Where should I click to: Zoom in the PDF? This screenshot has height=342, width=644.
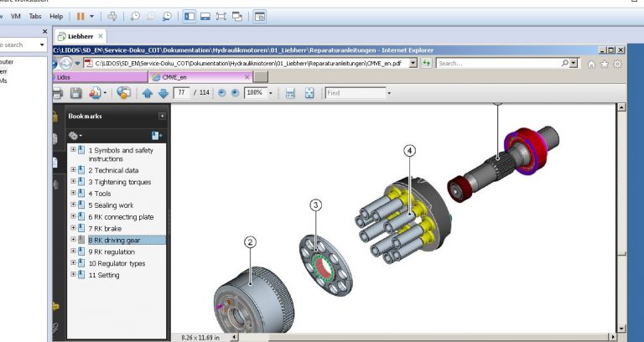pyautogui.click(x=235, y=93)
